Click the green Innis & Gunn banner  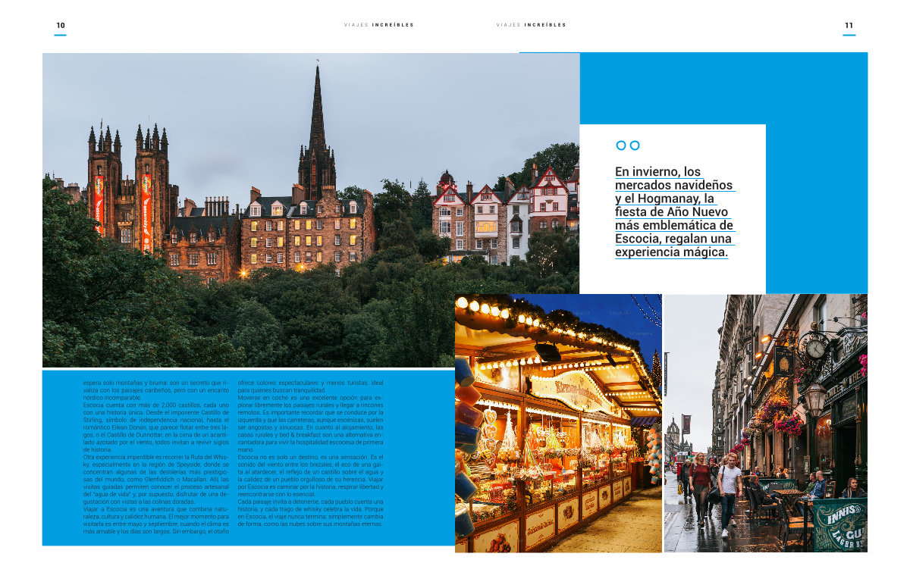[x=839, y=524]
